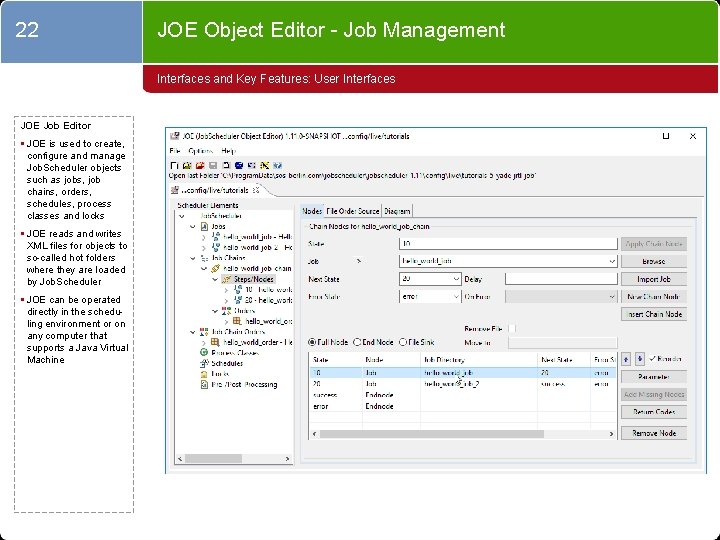Click the move node down arrow
Viewport: 720px width, 540px height.
point(639,359)
